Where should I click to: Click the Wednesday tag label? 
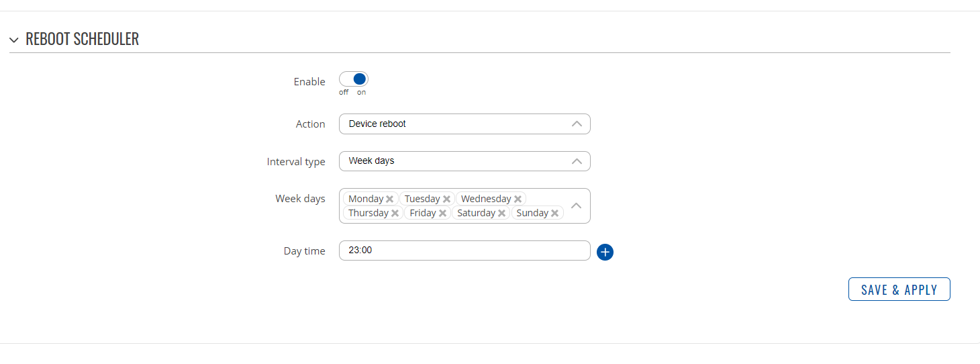point(486,199)
